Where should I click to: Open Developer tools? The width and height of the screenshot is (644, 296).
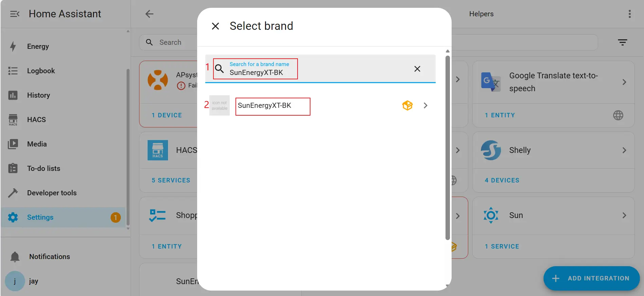pos(52,193)
